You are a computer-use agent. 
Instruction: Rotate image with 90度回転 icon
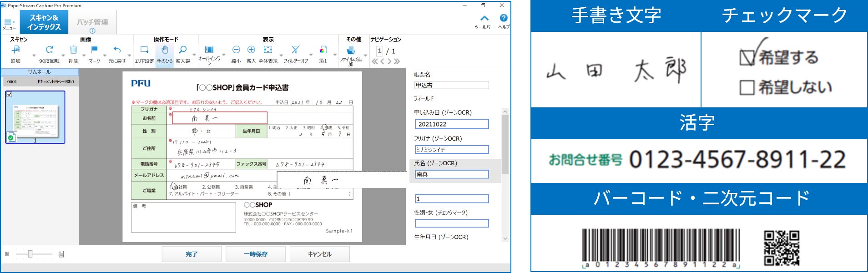point(49,50)
